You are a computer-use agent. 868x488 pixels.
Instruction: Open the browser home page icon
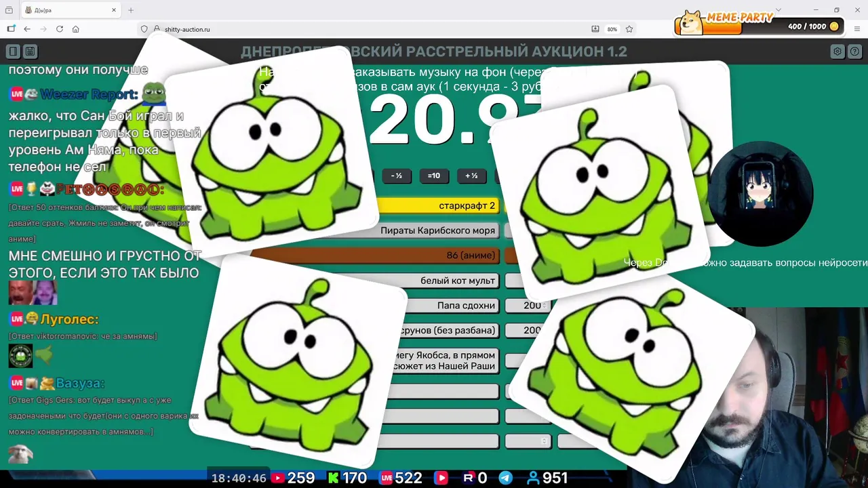pyautogui.click(x=76, y=29)
